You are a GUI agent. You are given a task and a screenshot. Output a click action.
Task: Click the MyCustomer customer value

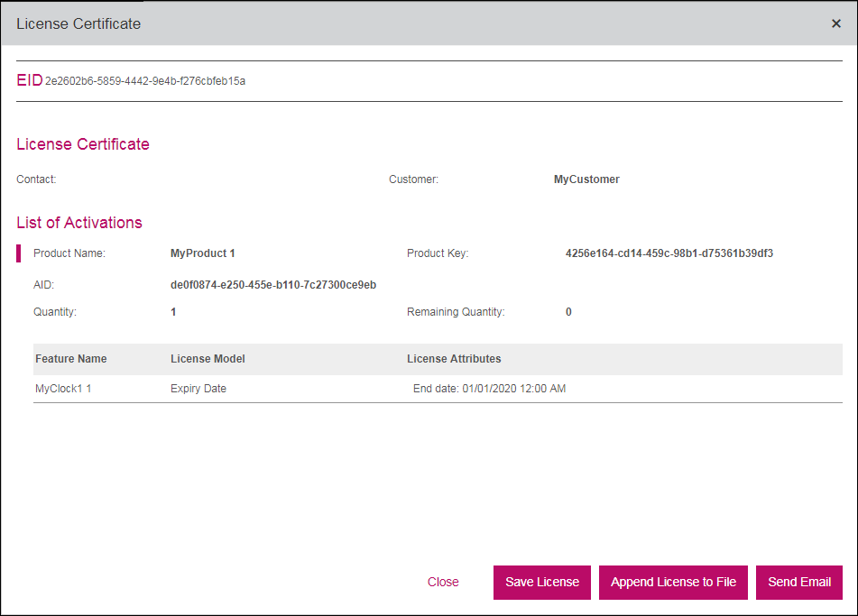tap(586, 179)
